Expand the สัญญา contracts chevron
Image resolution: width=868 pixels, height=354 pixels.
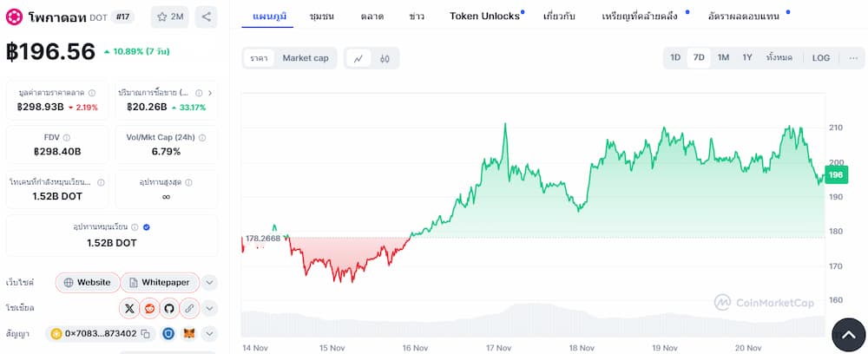point(209,333)
